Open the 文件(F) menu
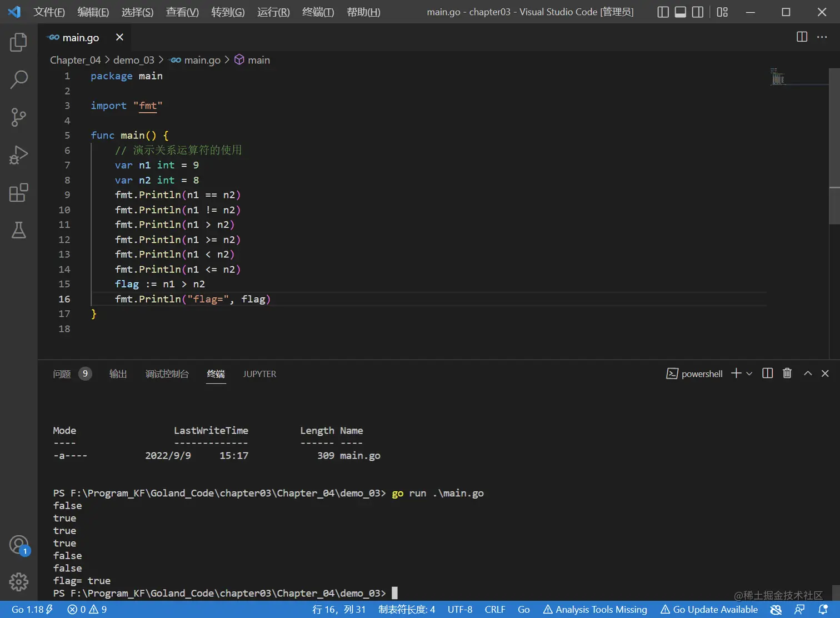The image size is (840, 618). [x=49, y=12]
